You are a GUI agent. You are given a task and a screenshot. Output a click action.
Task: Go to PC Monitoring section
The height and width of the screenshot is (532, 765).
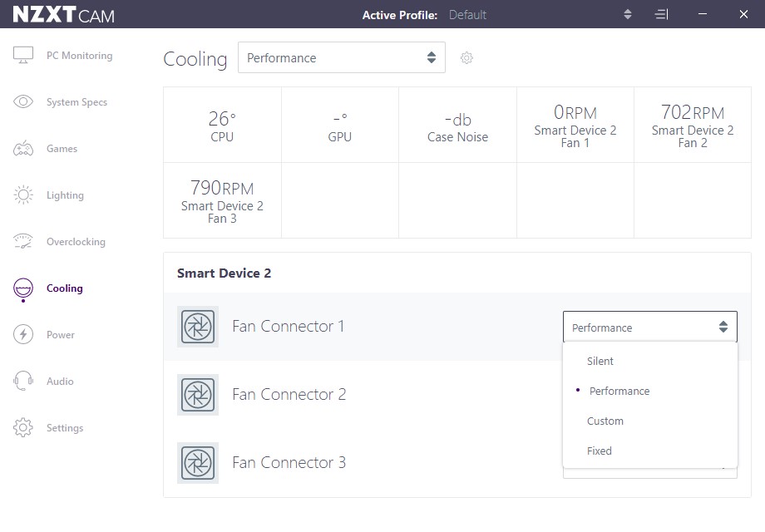(x=80, y=56)
